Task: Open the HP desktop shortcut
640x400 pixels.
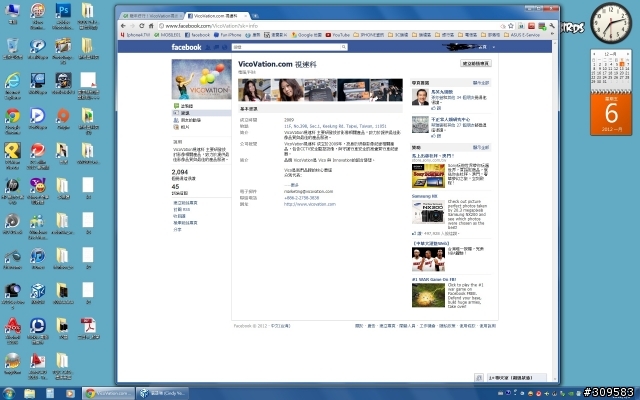Action: tap(13, 191)
